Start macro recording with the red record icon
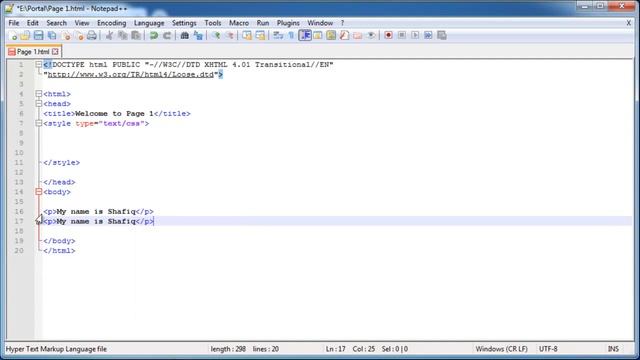The width and height of the screenshot is (640, 360). (388, 36)
